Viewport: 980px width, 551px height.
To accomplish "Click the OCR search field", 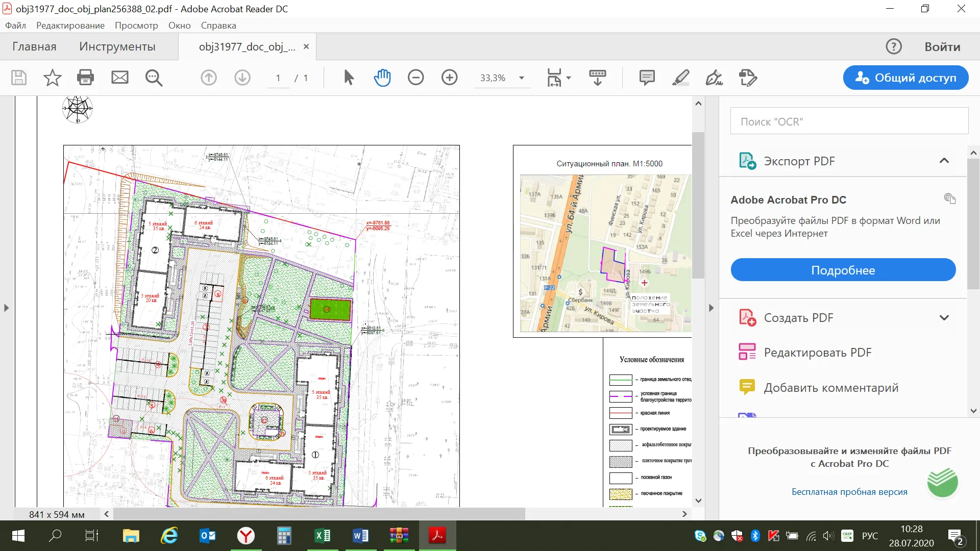I will click(849, 121).
